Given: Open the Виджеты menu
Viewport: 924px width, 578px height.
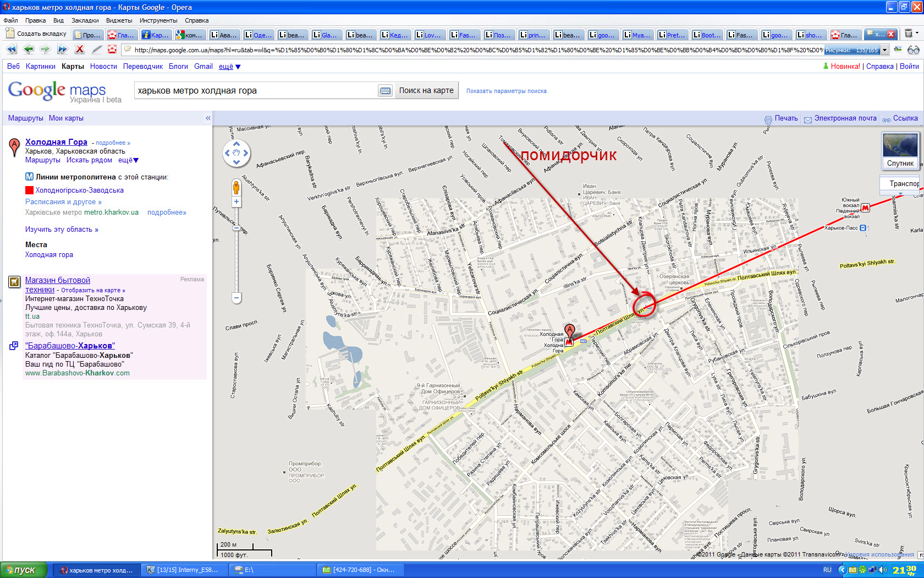Looking at the screenshot, I should tap(119, 20).
